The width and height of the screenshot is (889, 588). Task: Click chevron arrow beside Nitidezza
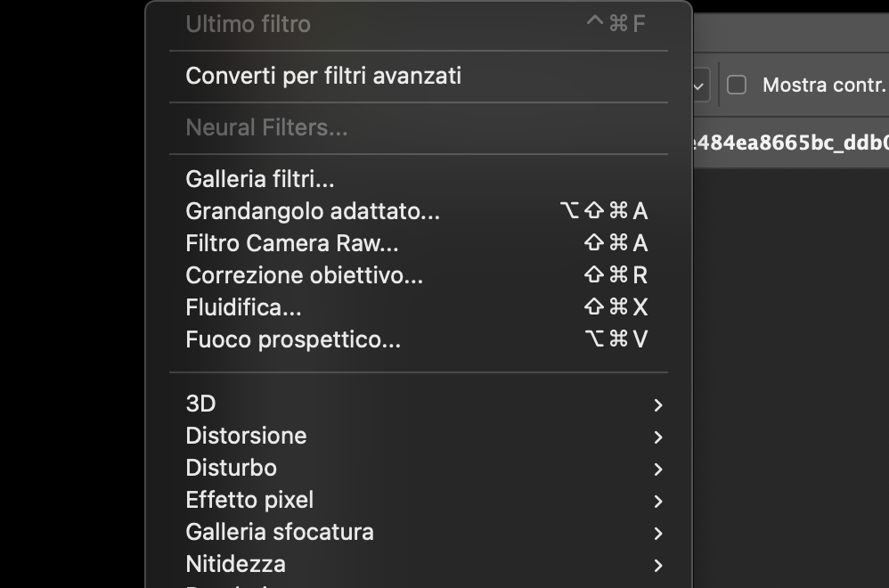click(657, 566)
